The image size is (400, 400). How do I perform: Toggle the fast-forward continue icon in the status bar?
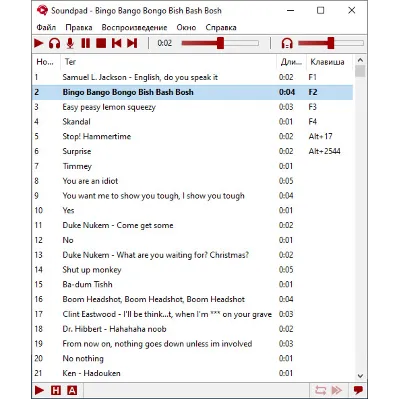337,390
